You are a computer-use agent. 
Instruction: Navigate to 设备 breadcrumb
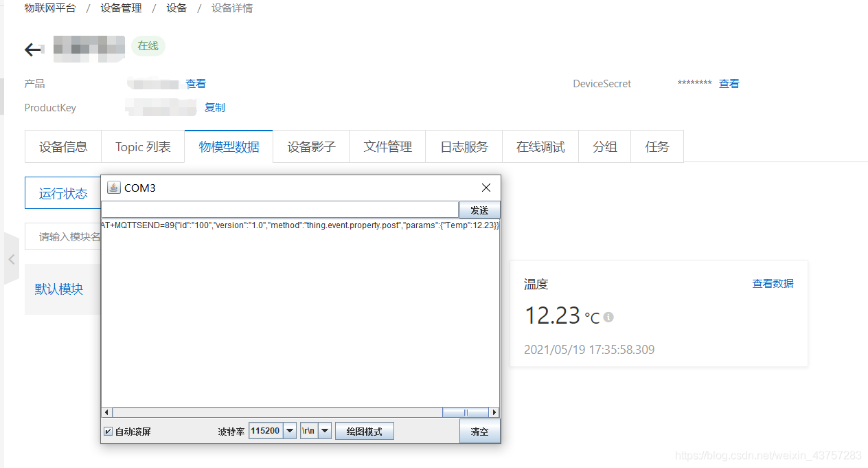pos(176,8)
